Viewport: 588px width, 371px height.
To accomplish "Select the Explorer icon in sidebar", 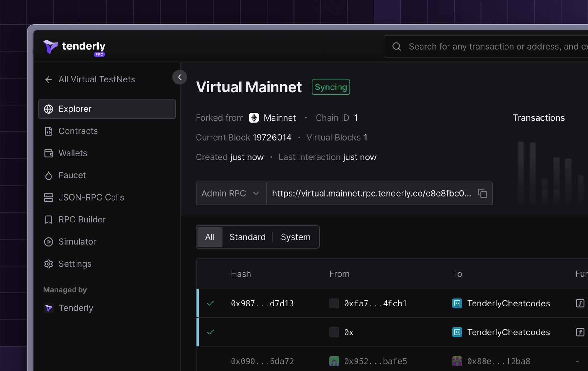I will click(49, 109).
